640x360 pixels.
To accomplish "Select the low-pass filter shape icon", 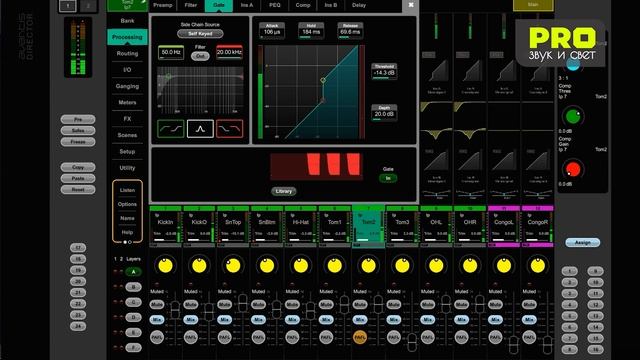I will pyautogui.click(x=229, y=129).
